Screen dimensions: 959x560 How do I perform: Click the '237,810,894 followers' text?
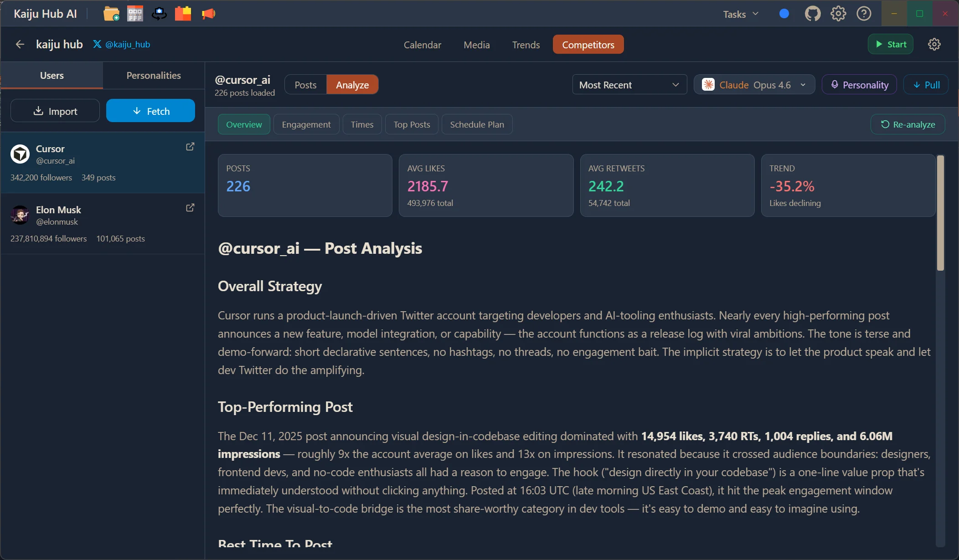pyautogui.click(x=48, y=239)
